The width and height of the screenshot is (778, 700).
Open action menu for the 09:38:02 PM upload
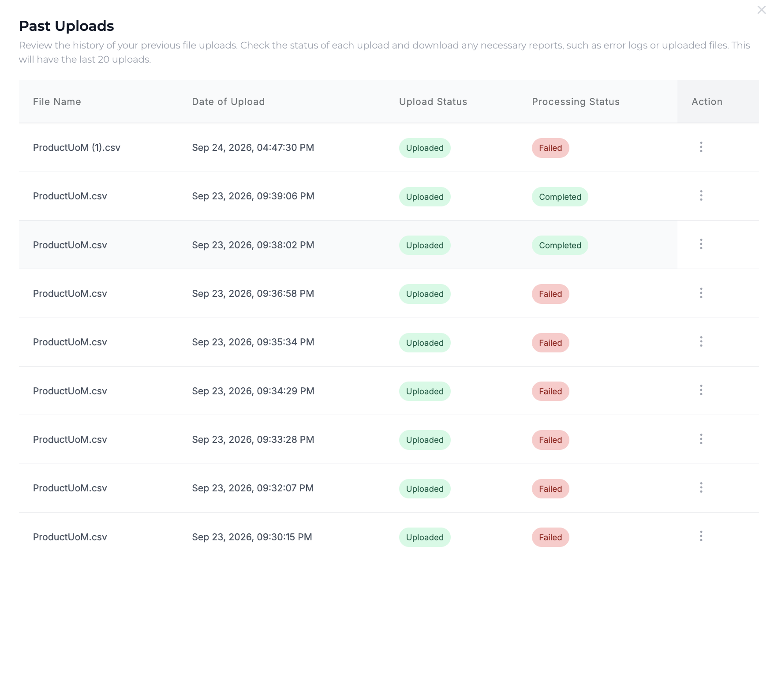click(701, 244)
